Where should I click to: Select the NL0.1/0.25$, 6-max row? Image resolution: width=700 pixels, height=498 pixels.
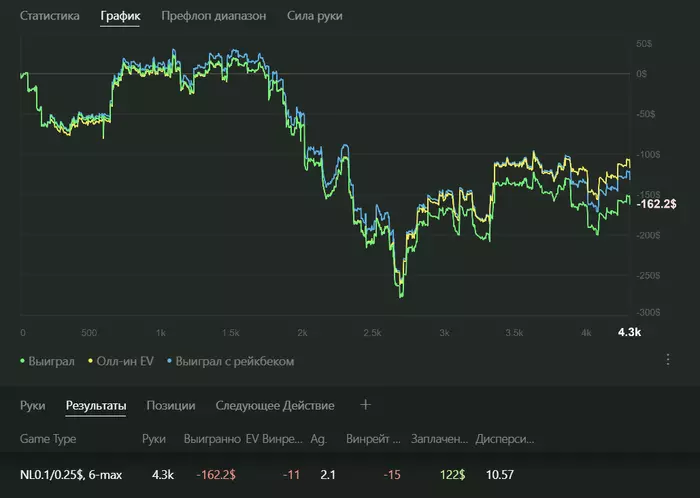point(350,474)
